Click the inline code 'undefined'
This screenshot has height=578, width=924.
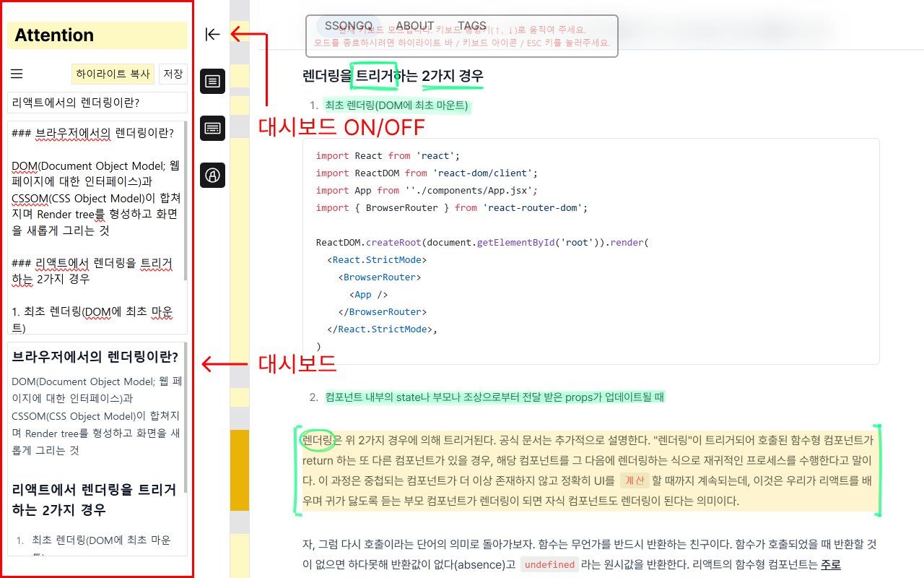pyautogui.click(x=549, y=565)
